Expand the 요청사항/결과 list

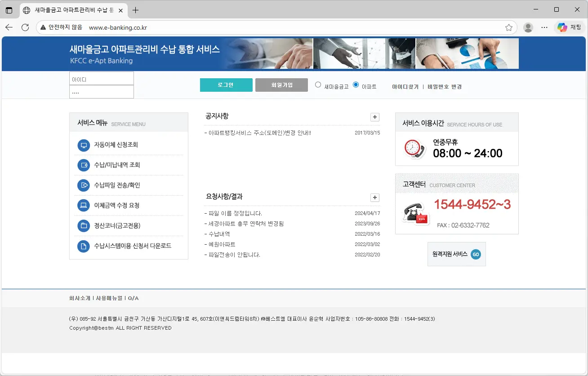374,197
